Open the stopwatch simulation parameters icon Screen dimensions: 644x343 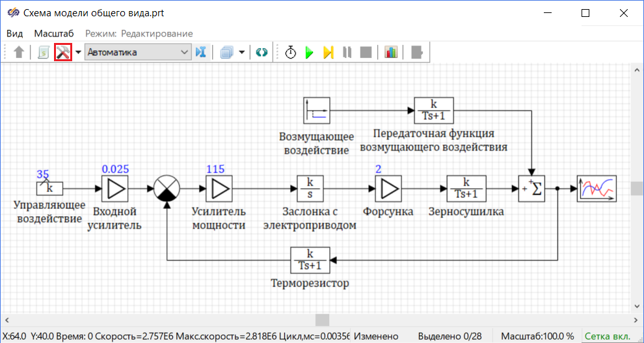click(x=291, y=53)
